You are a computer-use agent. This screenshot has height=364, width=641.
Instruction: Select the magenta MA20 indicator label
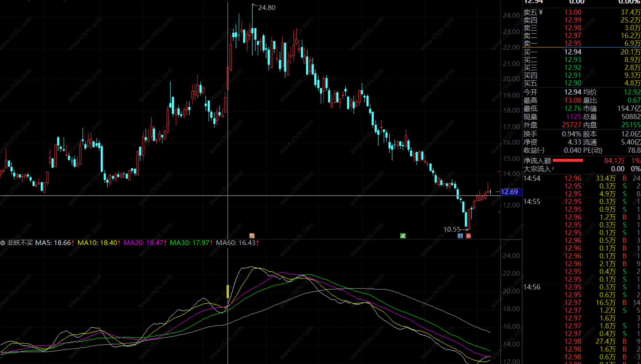click(x=143, y=243)
